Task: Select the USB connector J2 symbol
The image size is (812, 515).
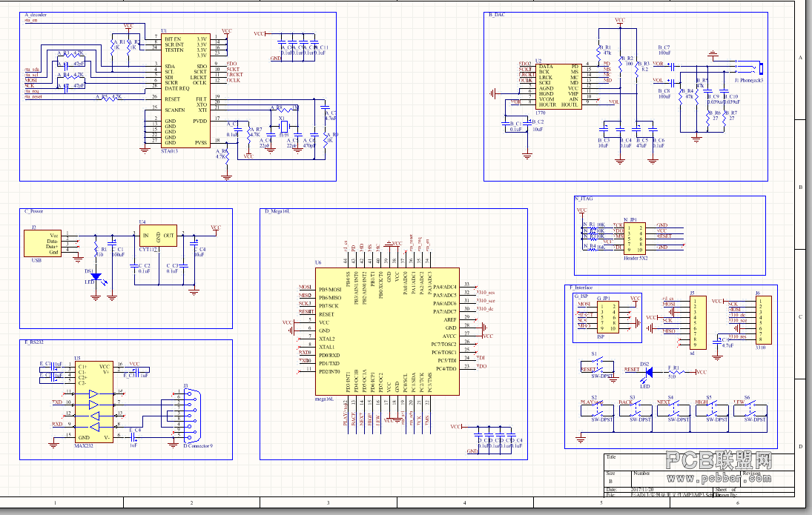Action: pos(42,243)
